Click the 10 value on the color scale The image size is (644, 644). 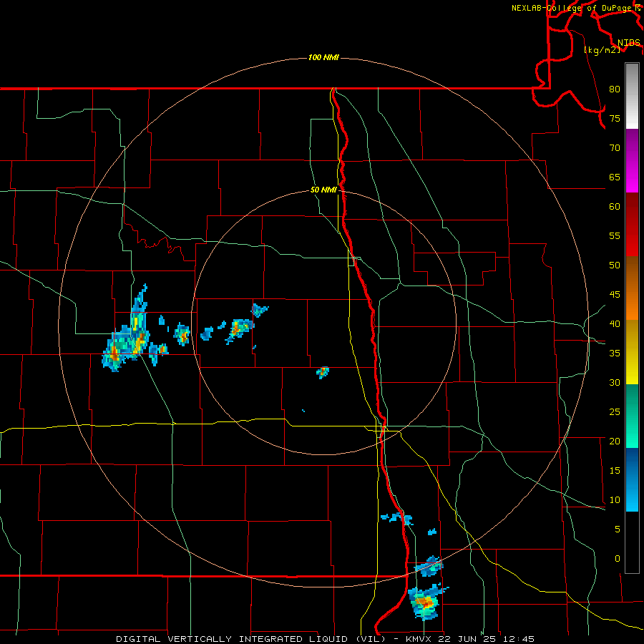pos(615,500)
